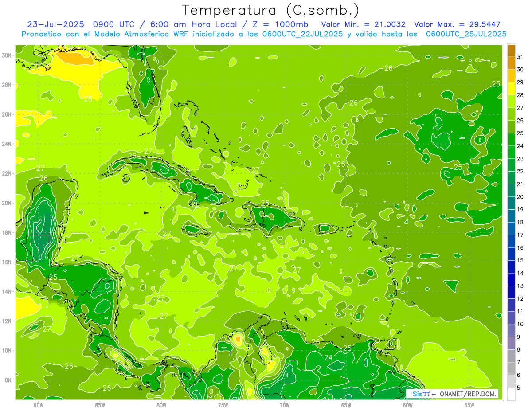Click the 14 label on the color scale
This screenshot has width=532, height=411.
520,273
